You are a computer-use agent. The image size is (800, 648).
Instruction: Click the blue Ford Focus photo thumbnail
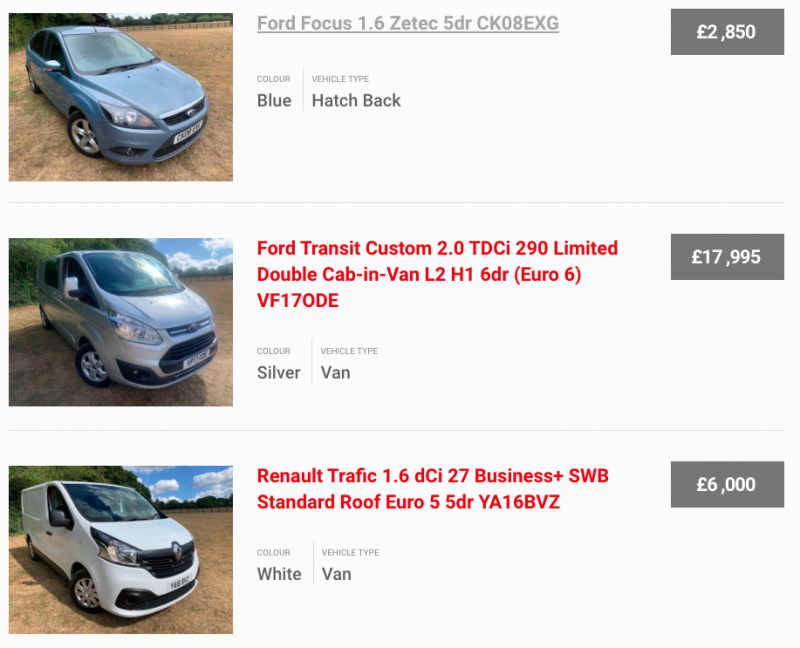coord(121,97)
